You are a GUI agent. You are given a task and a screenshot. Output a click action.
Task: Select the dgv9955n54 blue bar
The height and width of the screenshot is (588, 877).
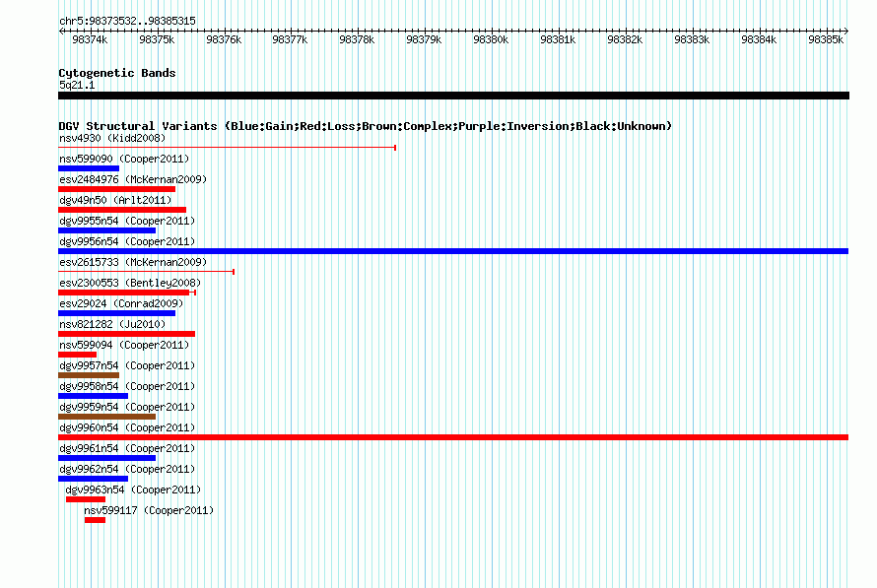coord(106,230)
